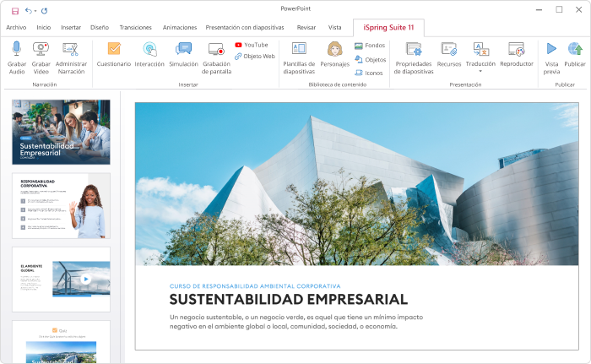The image size is (591, 364).
Task: Open the Objetos library
Action: 370,60
